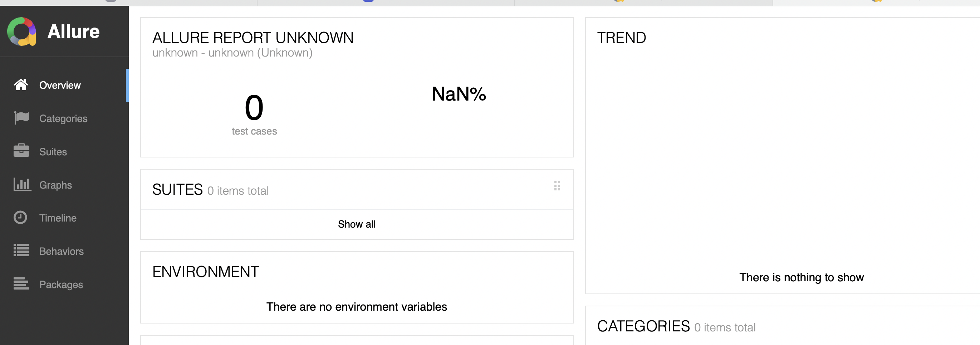This screenshot has width=980, height=345.
Task: Open Overview using the home icon
Action: coord(21,85)
